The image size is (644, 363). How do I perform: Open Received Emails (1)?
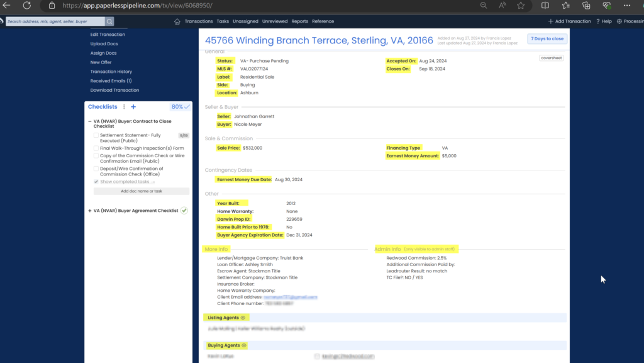tap(111, 81)
